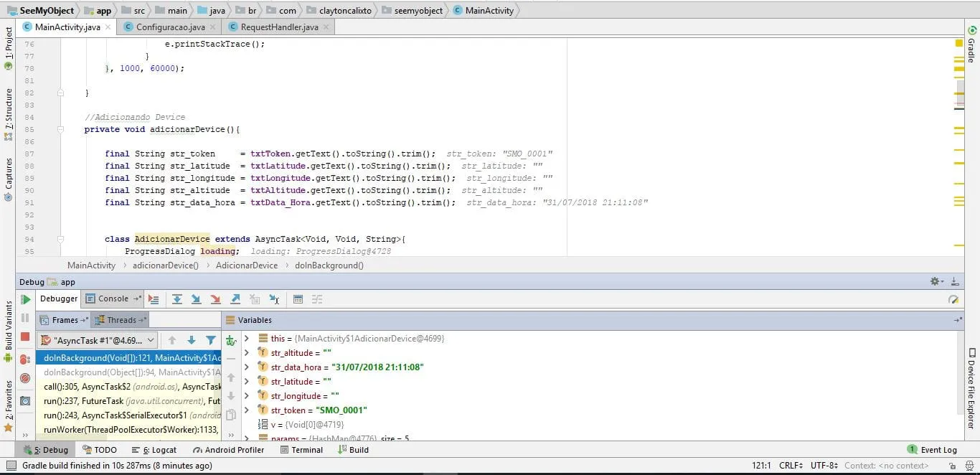Switch to the Console tab

pos(113,299)
